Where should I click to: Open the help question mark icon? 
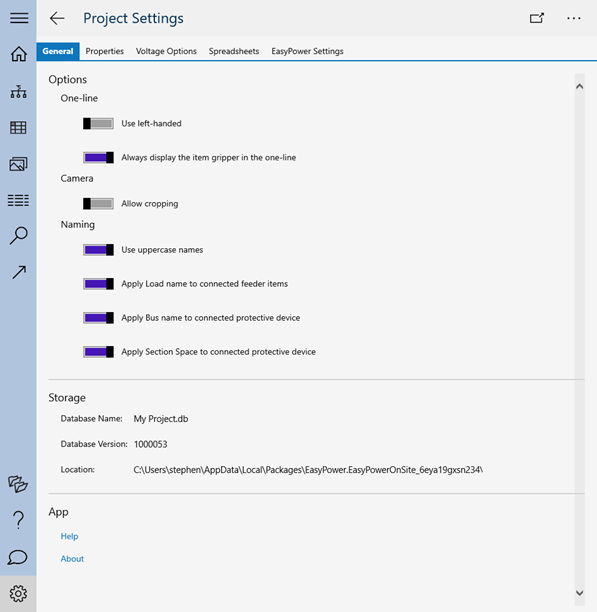[x=18, y=520]
